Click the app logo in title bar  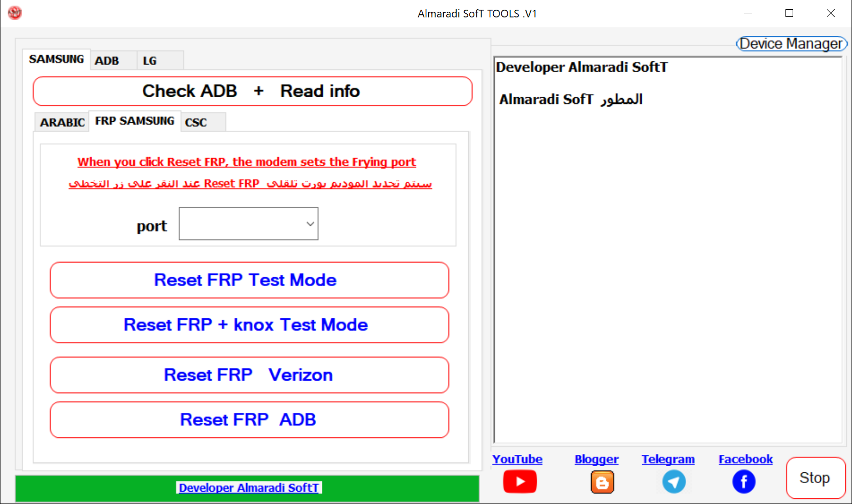pos(15,13)
